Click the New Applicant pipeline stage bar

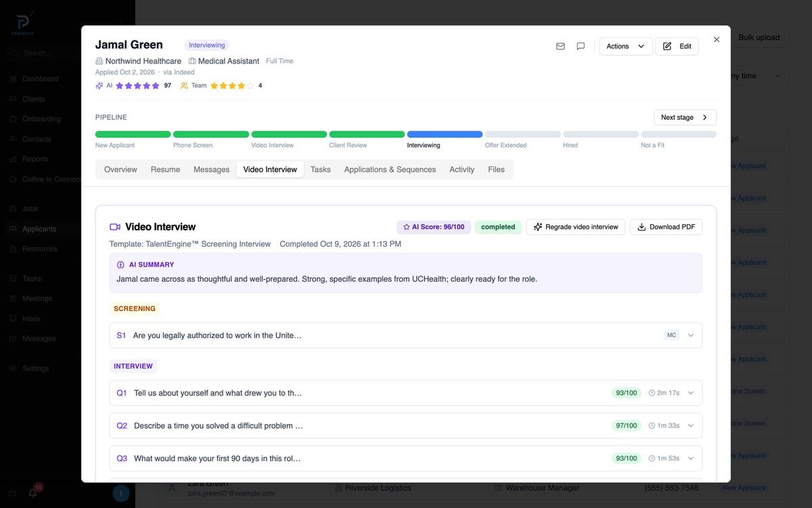coord(133,134)
